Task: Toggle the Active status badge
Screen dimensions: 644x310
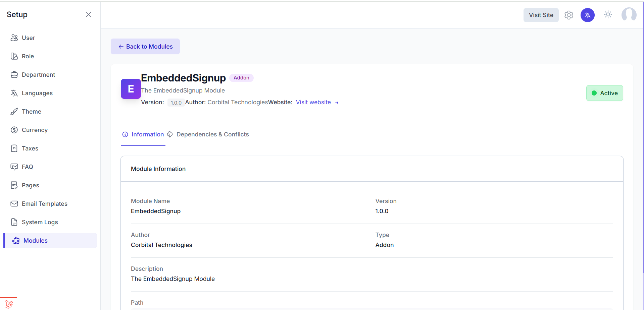Action: pyautogui.click(x=604, y=93)
